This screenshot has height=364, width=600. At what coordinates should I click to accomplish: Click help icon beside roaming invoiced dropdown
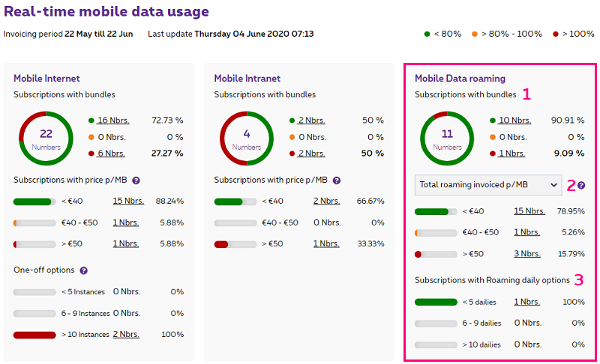[581, 185]
